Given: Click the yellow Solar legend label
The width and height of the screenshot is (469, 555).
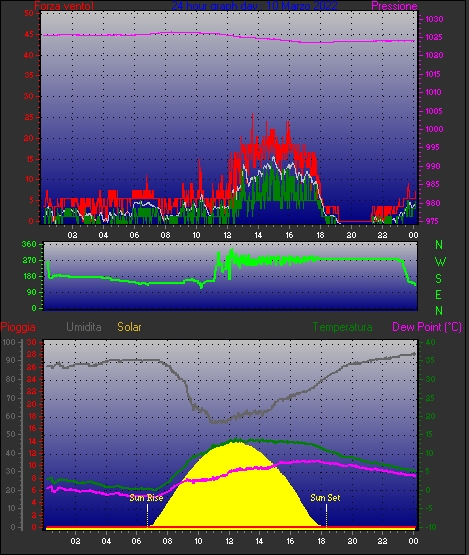Looking at the screenshot, I should pyautogui.click(x=129, y=327).
